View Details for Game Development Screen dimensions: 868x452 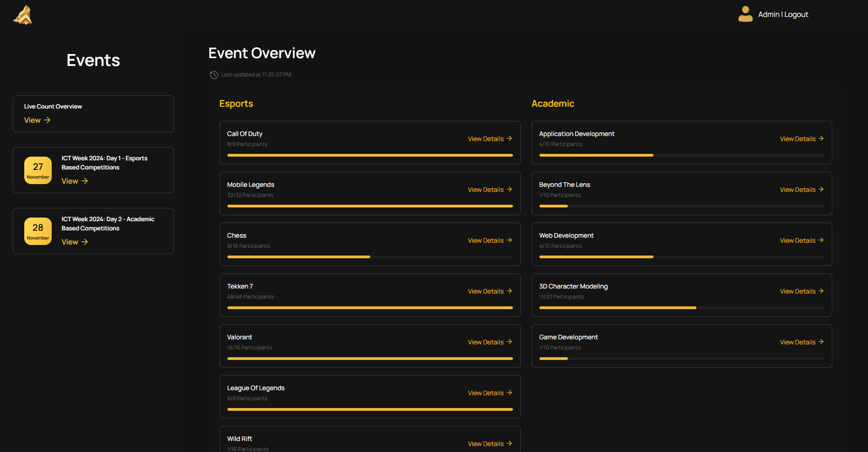[802, 342]
